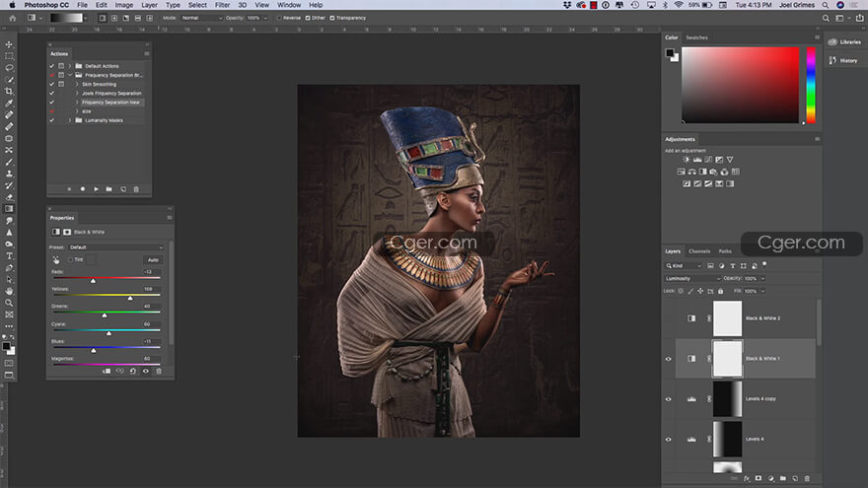Click the Yellows slider handle
The image size is (868, 488).
point(130,298)
